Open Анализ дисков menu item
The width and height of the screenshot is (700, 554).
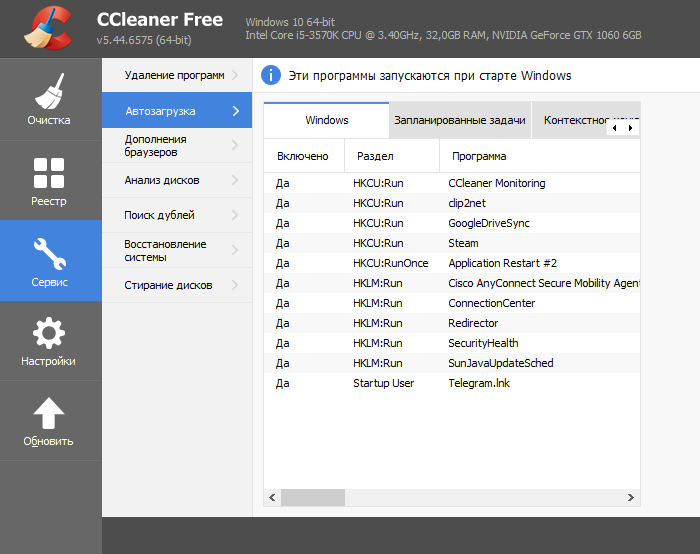(177, 180)
